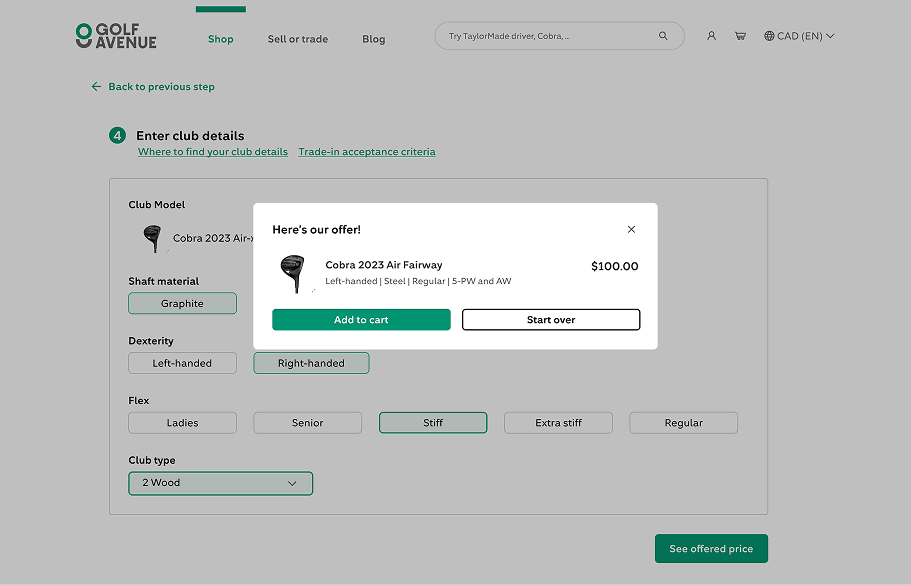Choose Regular flex option
Viewport: 911px width, 585px height.
point(684,423)
